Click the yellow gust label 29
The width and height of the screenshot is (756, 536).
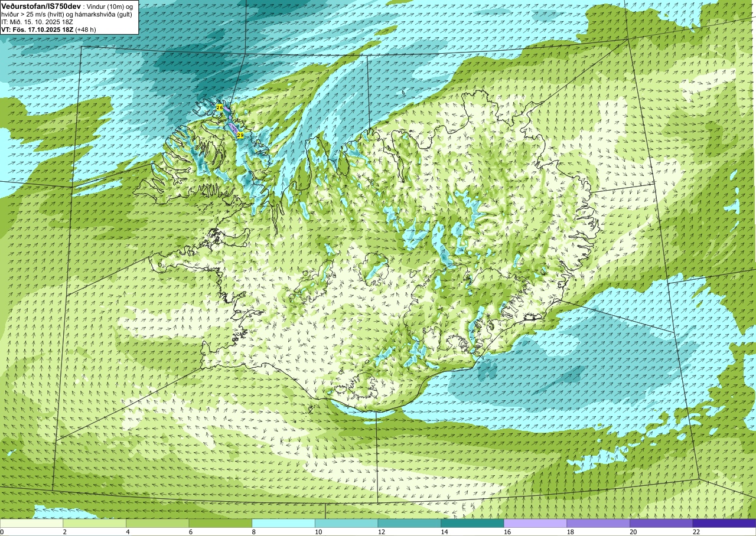240,135
